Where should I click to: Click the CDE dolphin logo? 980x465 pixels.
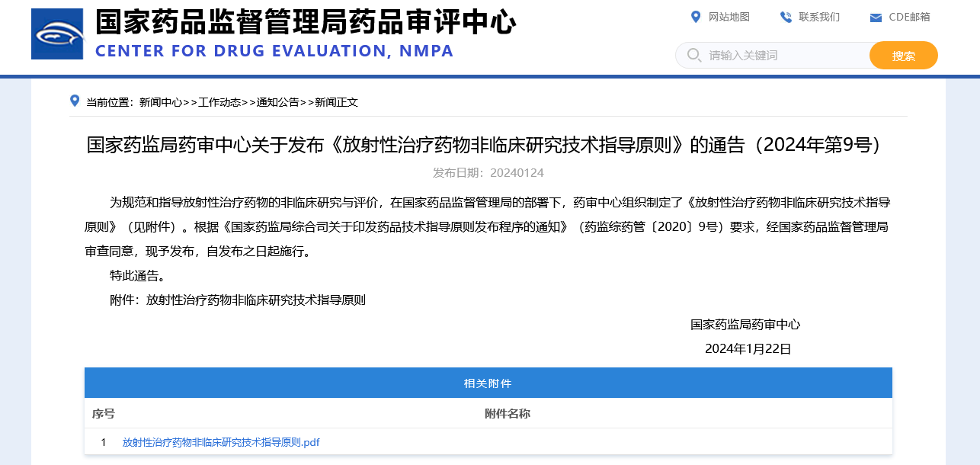[58, 34]
